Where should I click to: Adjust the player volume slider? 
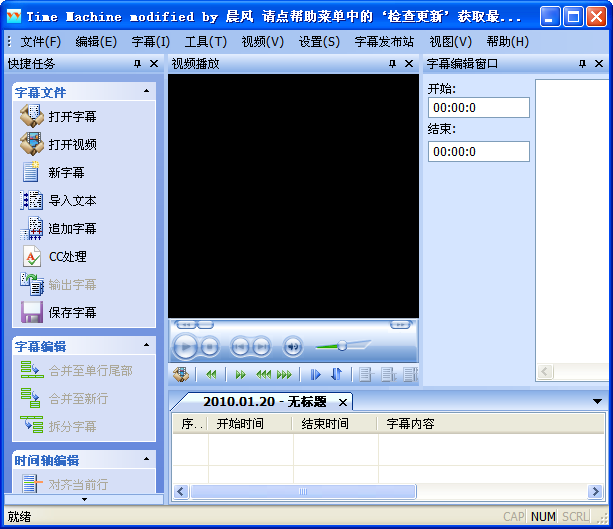[342, 346]
